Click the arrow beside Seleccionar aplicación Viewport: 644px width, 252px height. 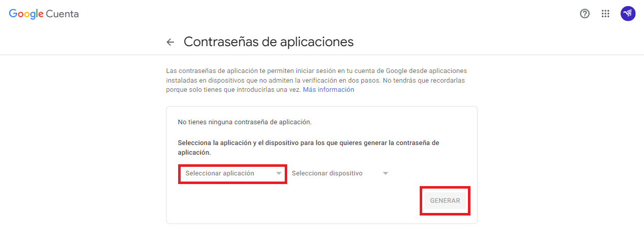pyautogui.click(x=279, y=173)
